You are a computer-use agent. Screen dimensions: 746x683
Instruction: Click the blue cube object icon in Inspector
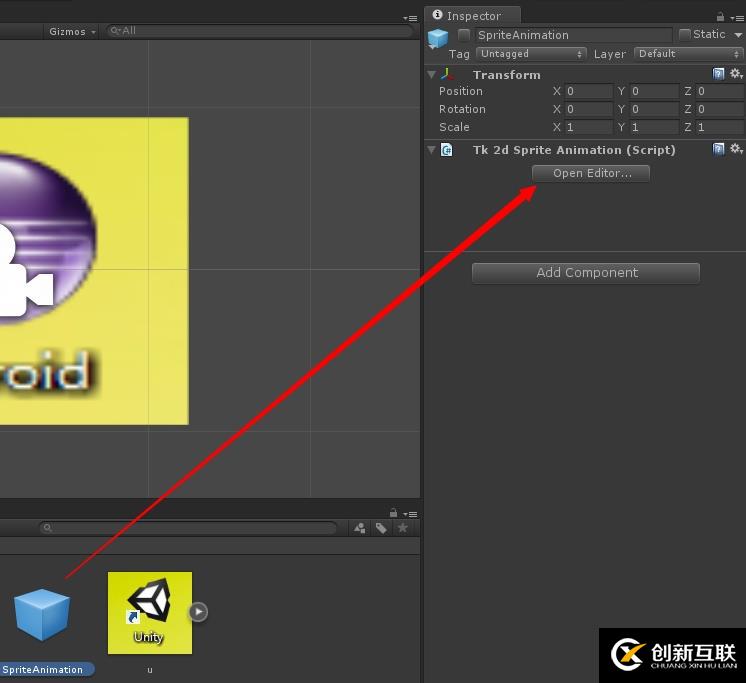(x=438, y=38)
